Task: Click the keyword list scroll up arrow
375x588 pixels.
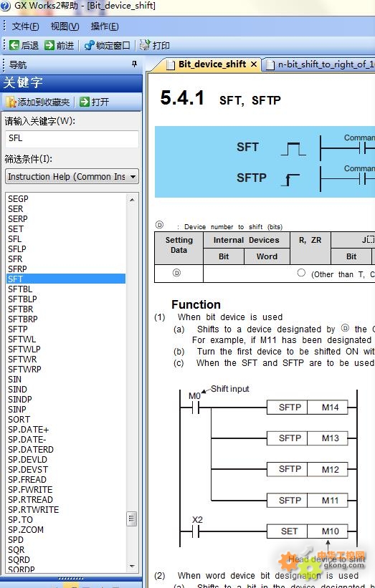Action: [132, 200]
